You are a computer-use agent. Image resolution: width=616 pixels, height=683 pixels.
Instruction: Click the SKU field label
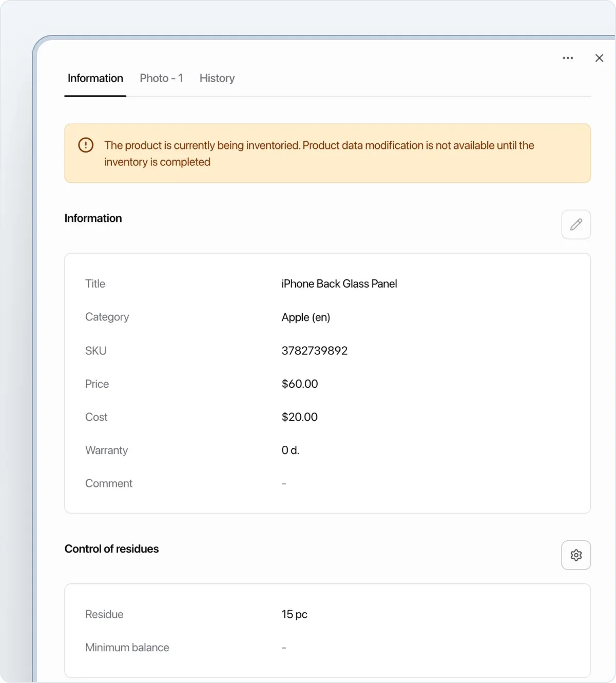pyautogui.click(x=96, y=351)
